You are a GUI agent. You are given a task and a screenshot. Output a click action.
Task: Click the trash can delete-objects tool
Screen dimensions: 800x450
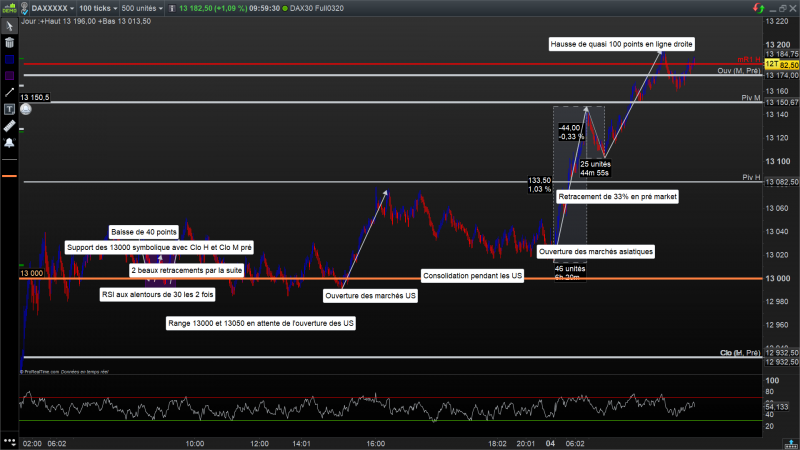9,43
